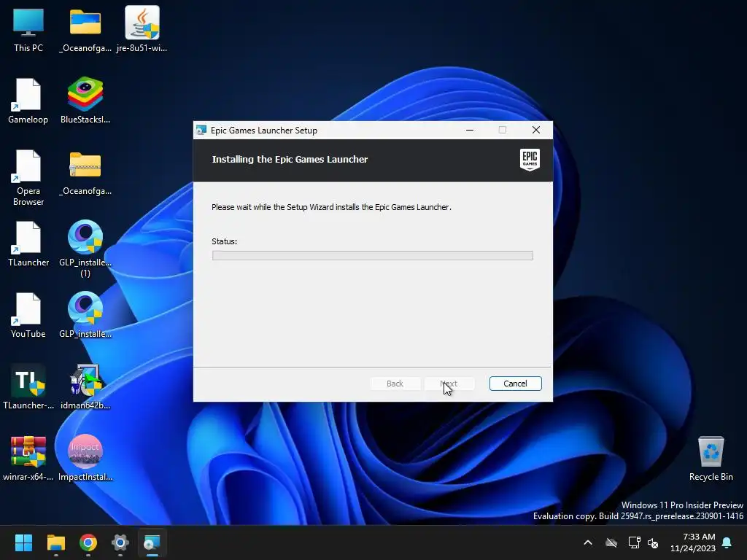Click the Status: label text
This screenshot has width=747, height=560.
coord(225,241)
